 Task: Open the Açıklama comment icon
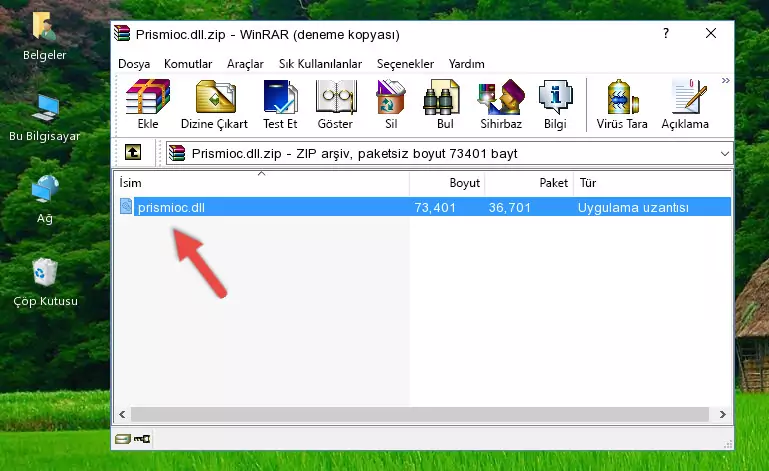pos(685,104)
